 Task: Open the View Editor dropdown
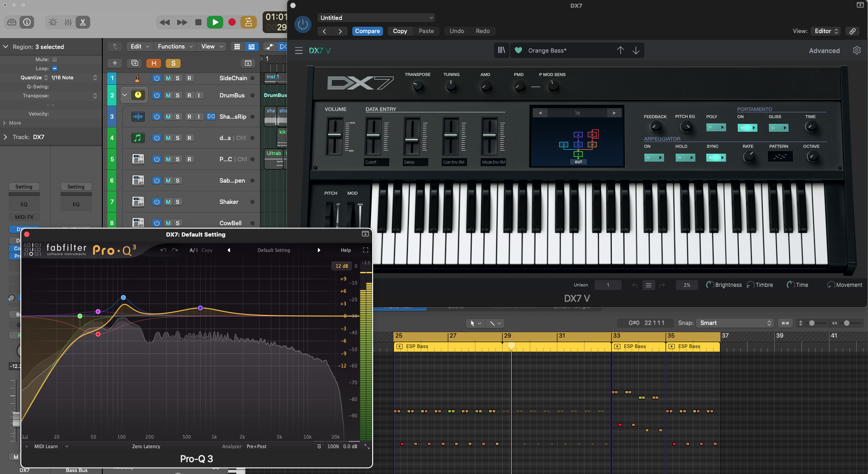point(826,31)
